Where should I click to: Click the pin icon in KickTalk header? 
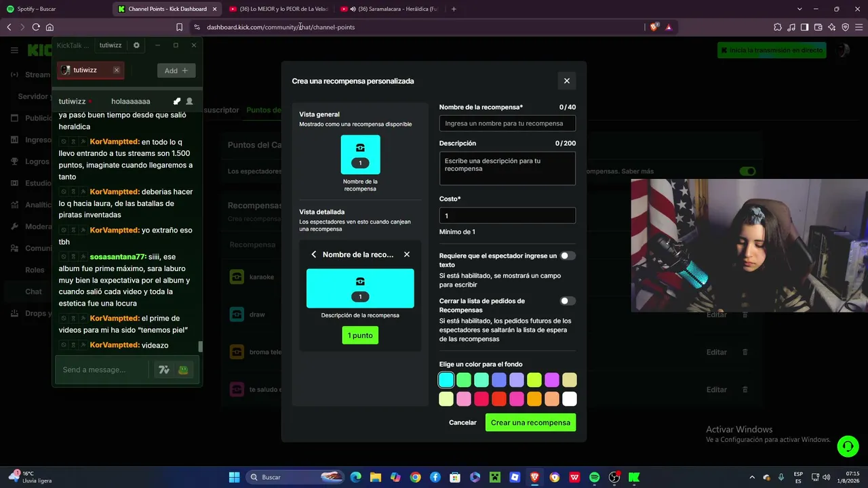pos(177,101)
